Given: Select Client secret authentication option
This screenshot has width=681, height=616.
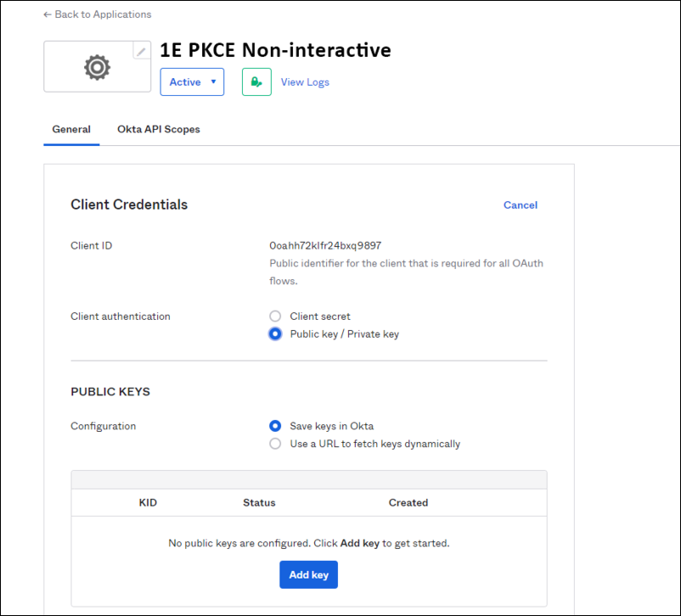Looking at the screenshot, I should pos(275,316).
